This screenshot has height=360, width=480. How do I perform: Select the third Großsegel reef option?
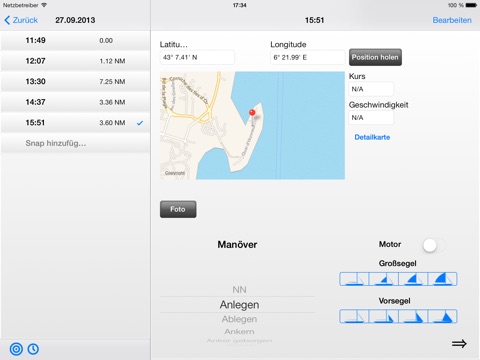(413, 279)
